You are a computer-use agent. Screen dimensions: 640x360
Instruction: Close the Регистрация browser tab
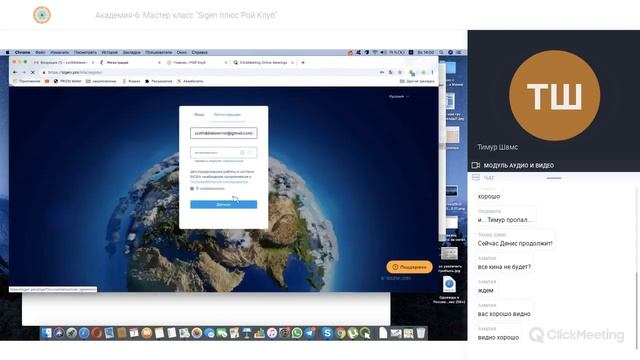[159, 62]
